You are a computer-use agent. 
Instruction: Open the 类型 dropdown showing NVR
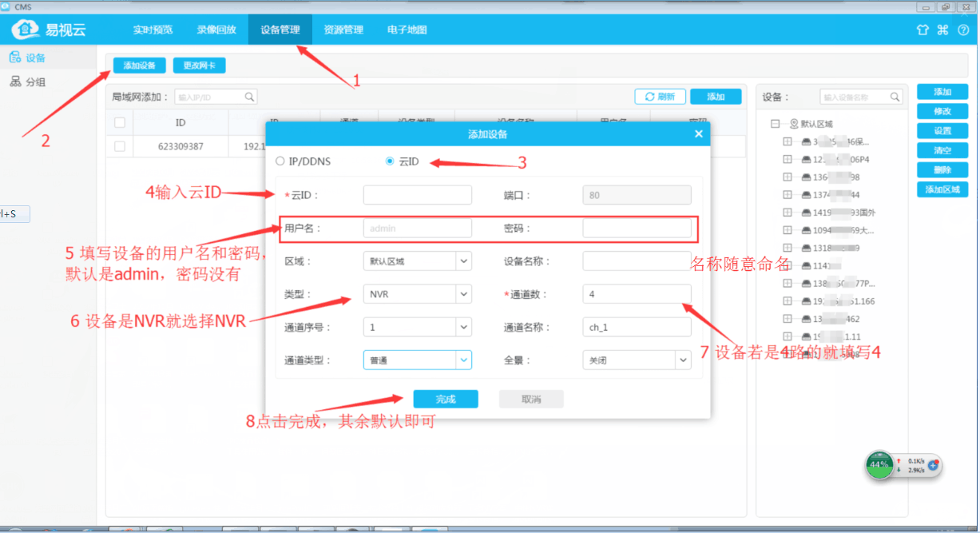pos(418,294)
